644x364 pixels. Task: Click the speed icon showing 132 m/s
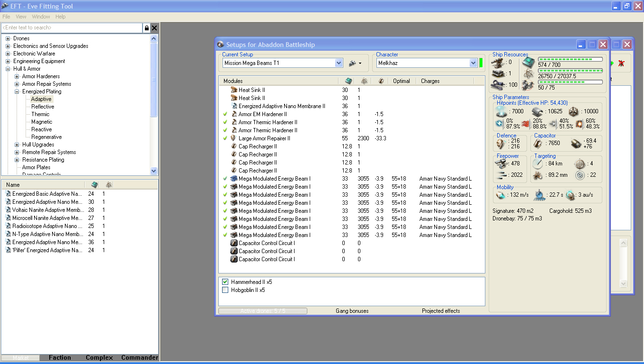pyautogui.click(x=501, y=195)
